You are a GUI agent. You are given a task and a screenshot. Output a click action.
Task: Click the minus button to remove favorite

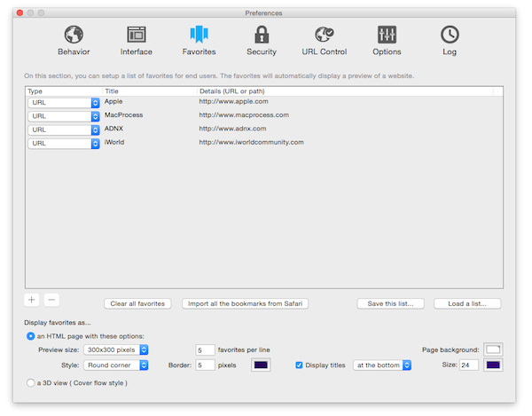(51, 301)
